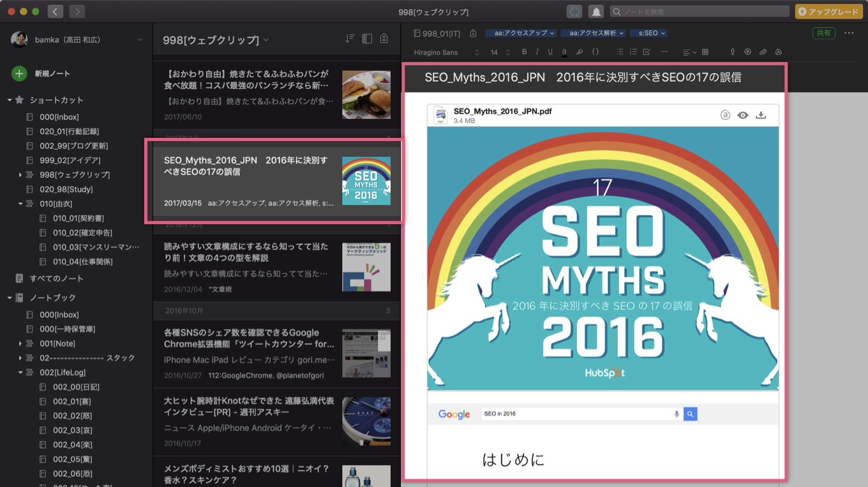The height and width of the screenshot is (487, 868).
Task: Click the 共有 share button
Action: point(823,33)
